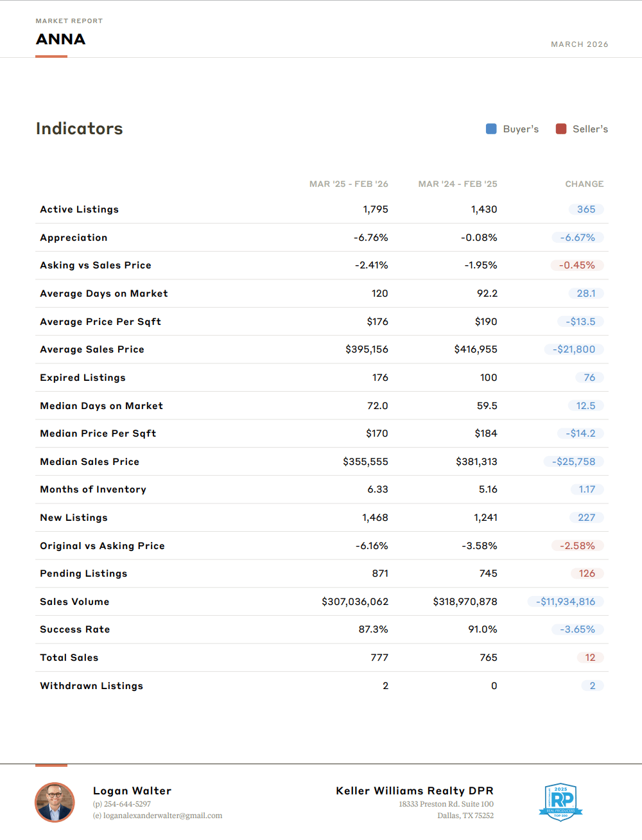642x840 pixels.
Task: Select the Median Sales Price row label
Action: tap(89, 462)
